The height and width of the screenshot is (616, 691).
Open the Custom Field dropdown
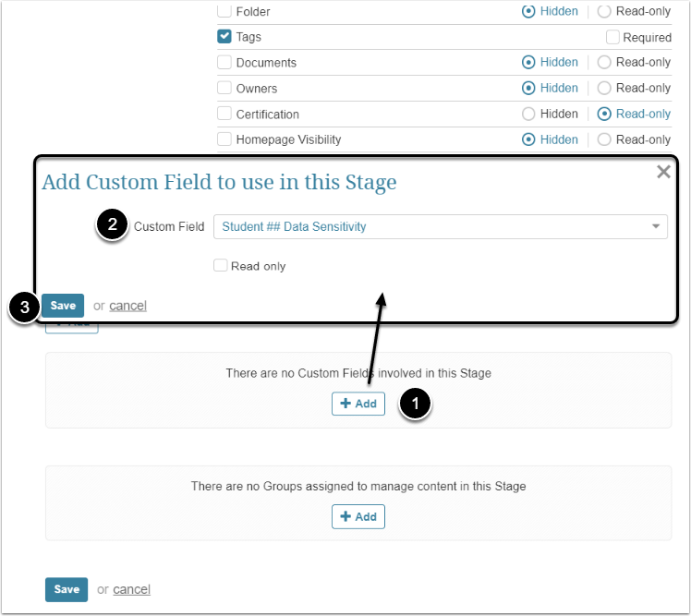tap(440, 227)
